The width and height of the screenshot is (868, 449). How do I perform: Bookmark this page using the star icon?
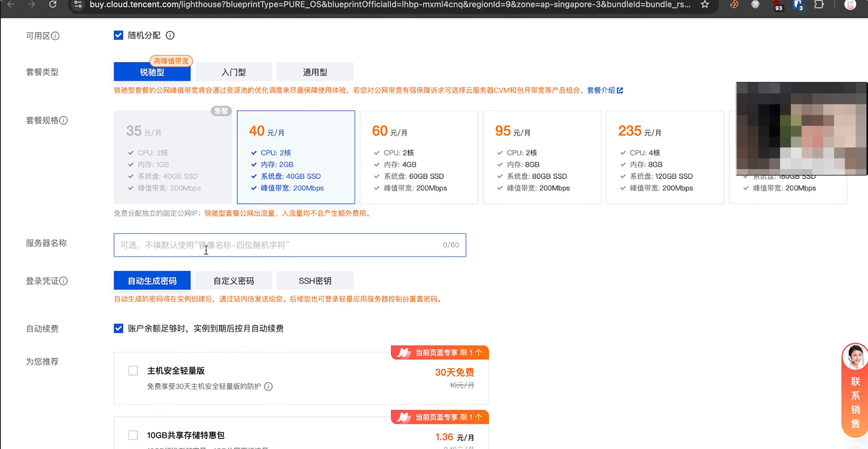[705, 5]
